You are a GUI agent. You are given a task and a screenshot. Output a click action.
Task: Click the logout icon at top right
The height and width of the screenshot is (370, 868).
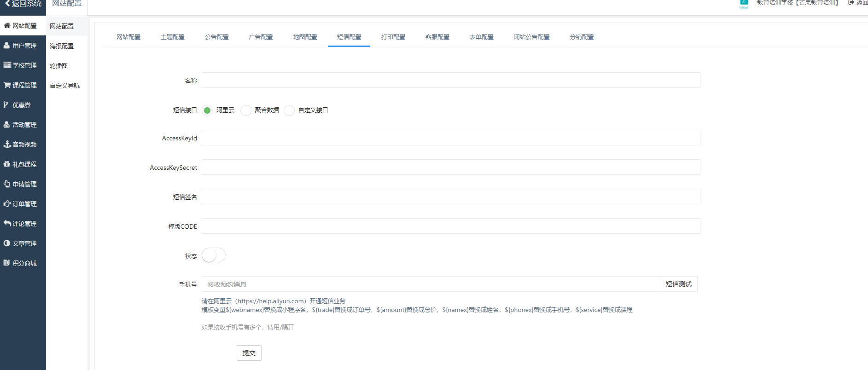[x=851, y=3]
